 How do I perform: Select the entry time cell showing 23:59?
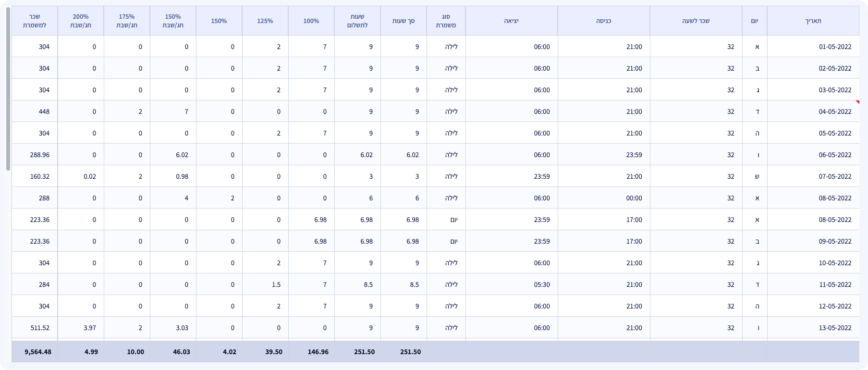[634, 155]
